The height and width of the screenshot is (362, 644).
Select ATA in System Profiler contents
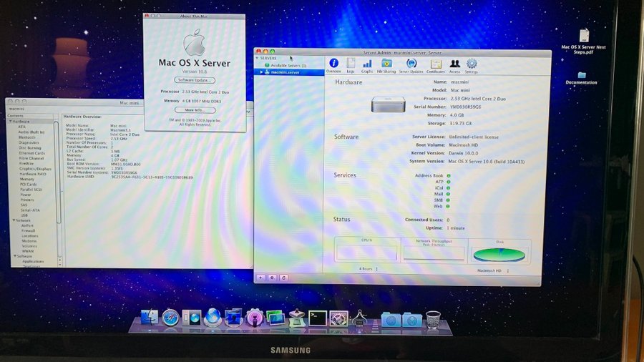tap(21, 127)
